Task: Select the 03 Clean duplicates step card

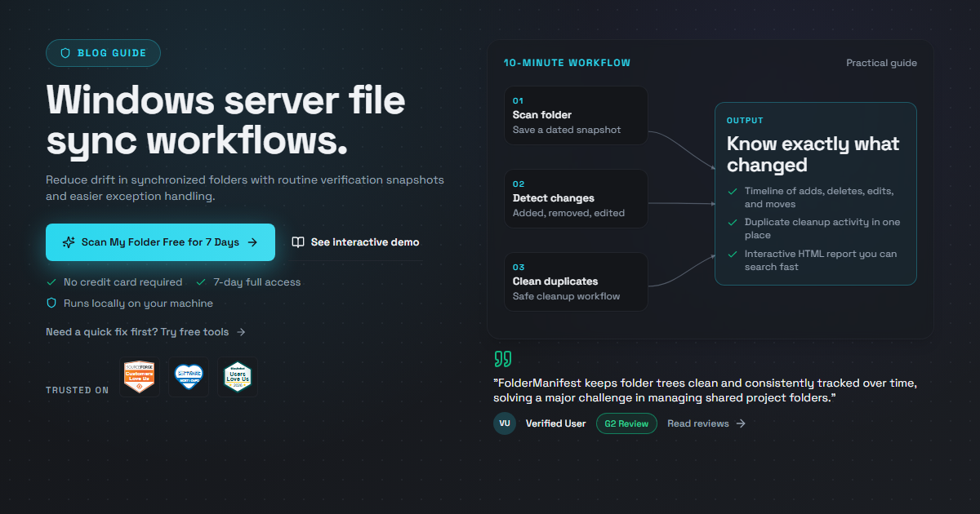Action: point(577,281)
